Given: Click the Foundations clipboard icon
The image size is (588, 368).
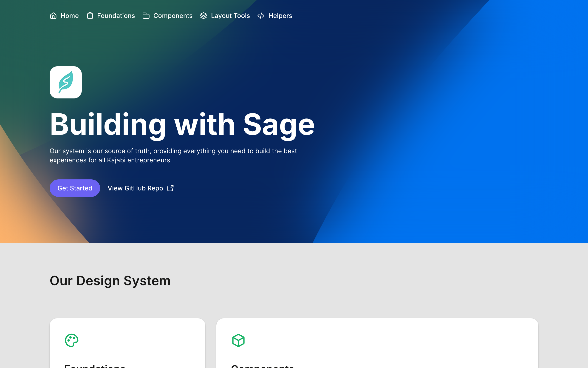Looking at the screenshot, I should pos(90,16).
